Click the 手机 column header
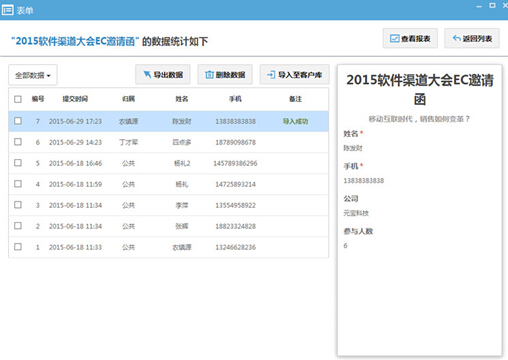 [235, 99]
